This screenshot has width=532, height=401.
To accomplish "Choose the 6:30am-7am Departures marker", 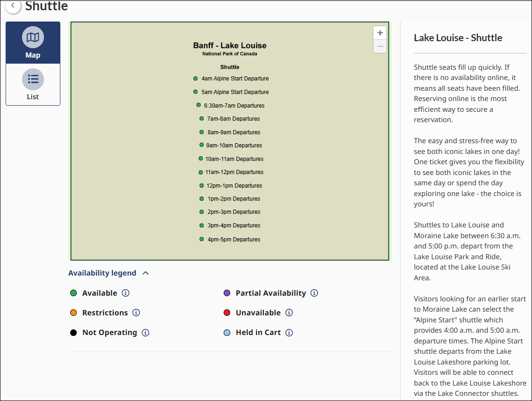I will [x=198, y=105].
